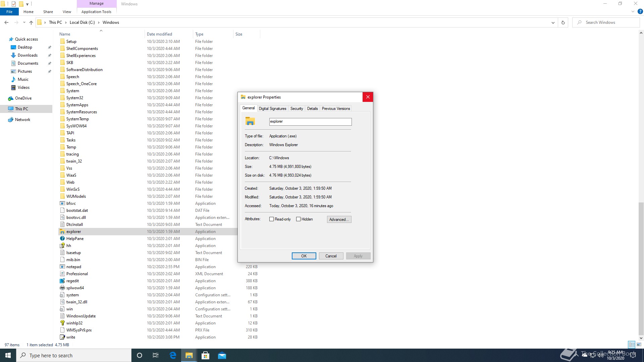
Task: Open the Windows Start menu
Action: click(x=8, y=355)
